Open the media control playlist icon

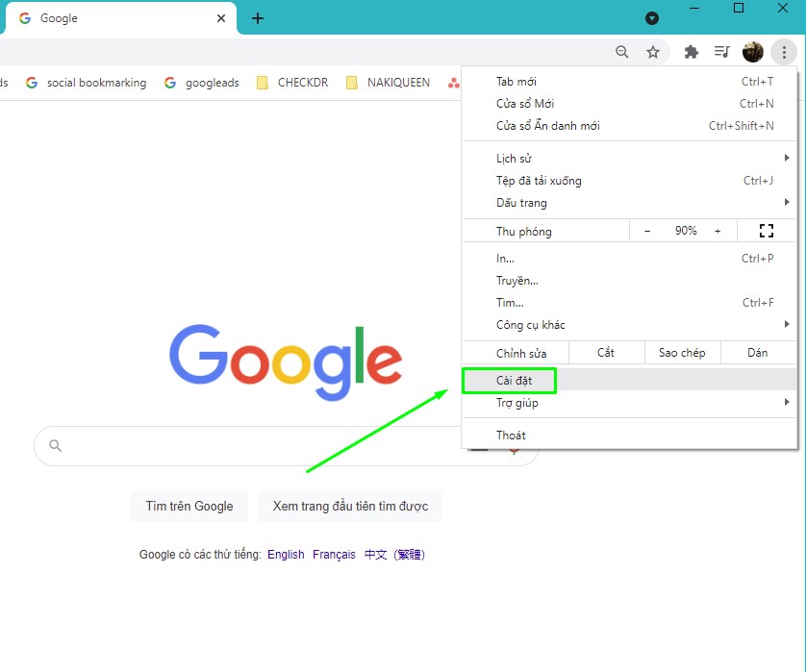(722, 51)
